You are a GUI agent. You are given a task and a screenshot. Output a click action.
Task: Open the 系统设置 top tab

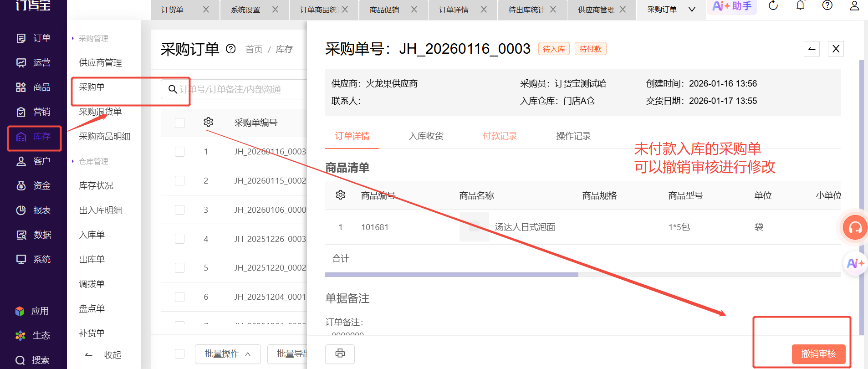pos(245,10)
